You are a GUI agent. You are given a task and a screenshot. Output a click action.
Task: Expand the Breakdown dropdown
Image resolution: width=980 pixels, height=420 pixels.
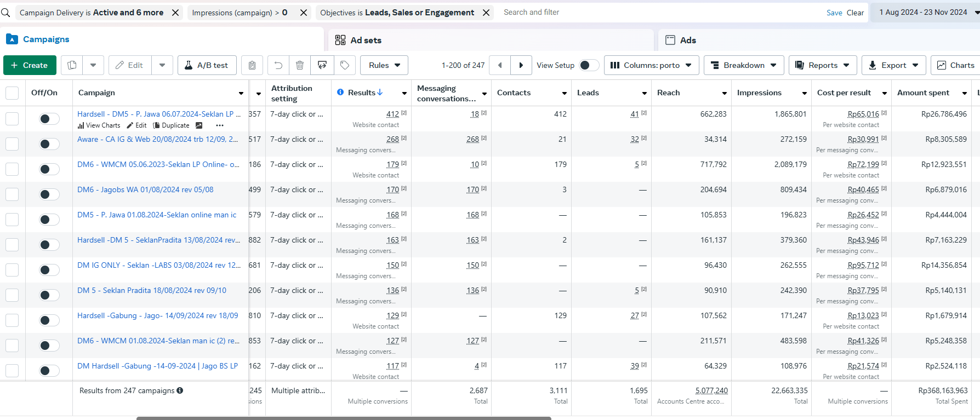743,65
